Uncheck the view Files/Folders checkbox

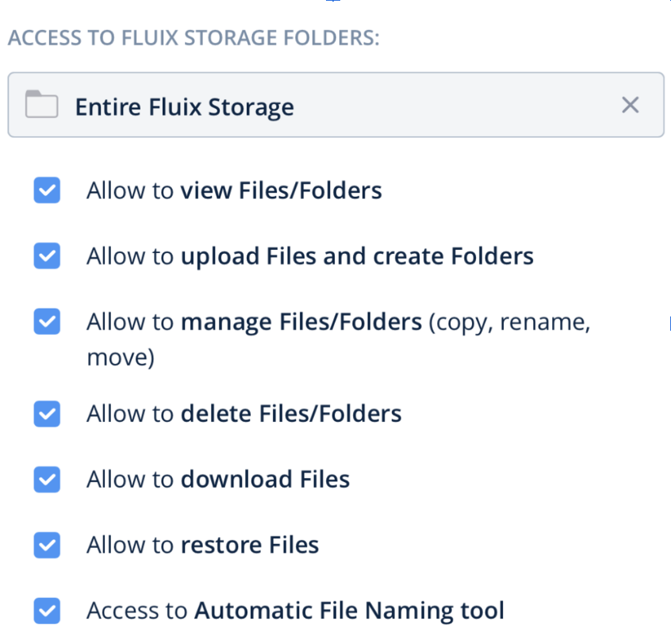click(x=47, y=190)
